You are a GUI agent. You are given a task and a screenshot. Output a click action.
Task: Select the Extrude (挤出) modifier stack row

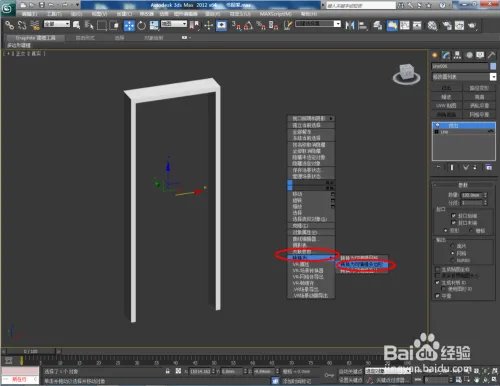coord(464,125)
